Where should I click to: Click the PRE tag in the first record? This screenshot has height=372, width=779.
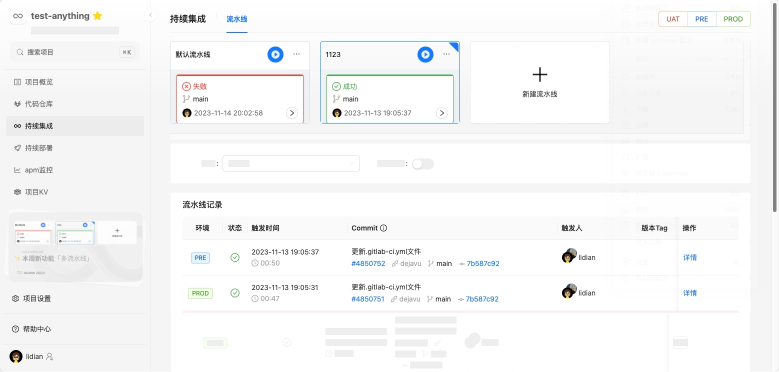(200, 258)
